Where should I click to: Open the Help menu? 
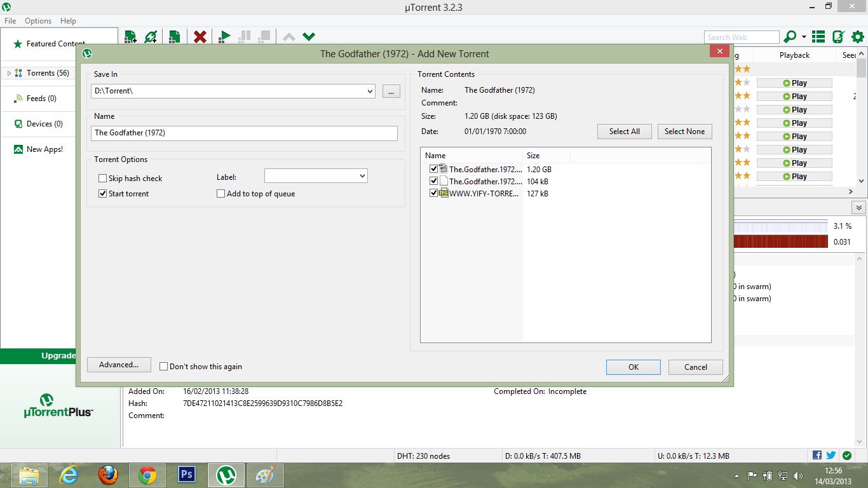pos(68,21)
